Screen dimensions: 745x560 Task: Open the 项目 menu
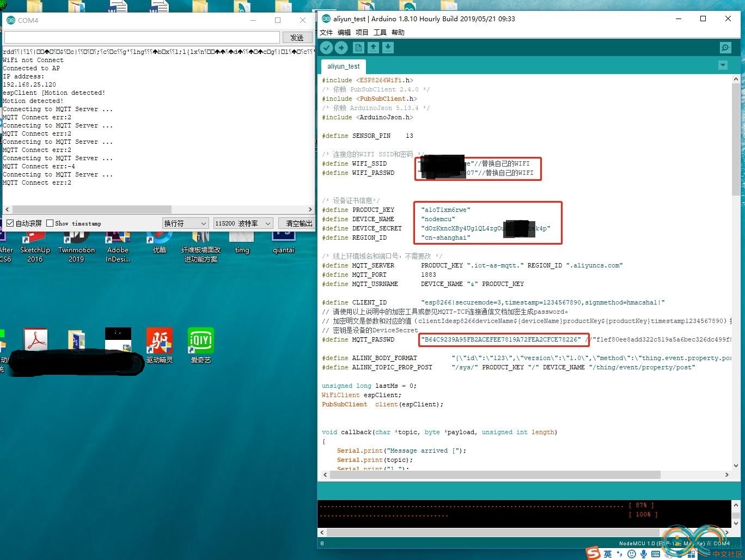(x=362, y=33)
